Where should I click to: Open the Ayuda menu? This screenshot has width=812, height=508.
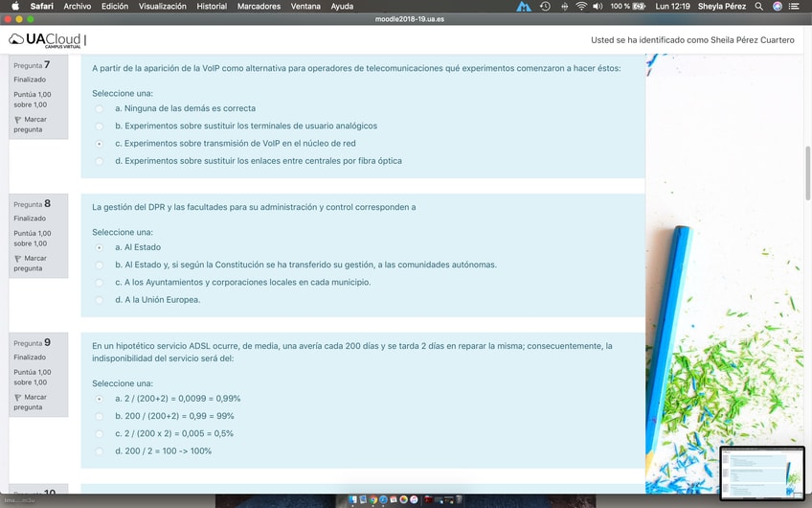(342, 6)
